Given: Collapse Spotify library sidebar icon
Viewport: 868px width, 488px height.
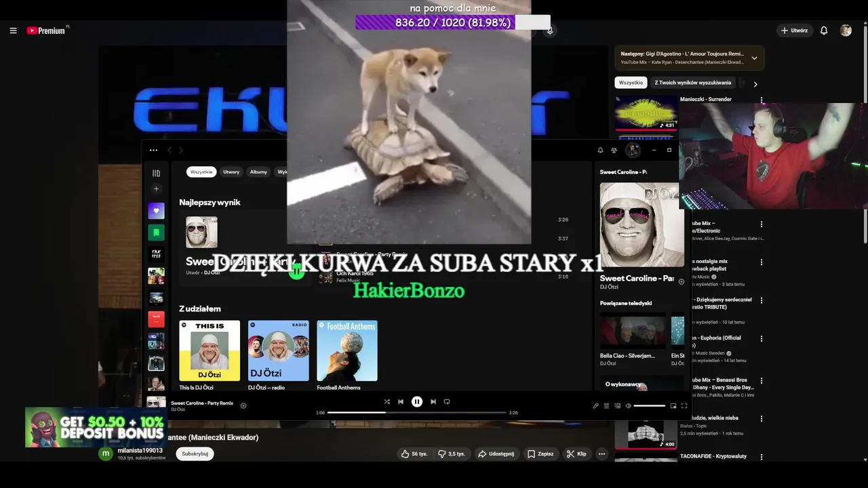Looking at the screenshot, I should tap(156, 173).
